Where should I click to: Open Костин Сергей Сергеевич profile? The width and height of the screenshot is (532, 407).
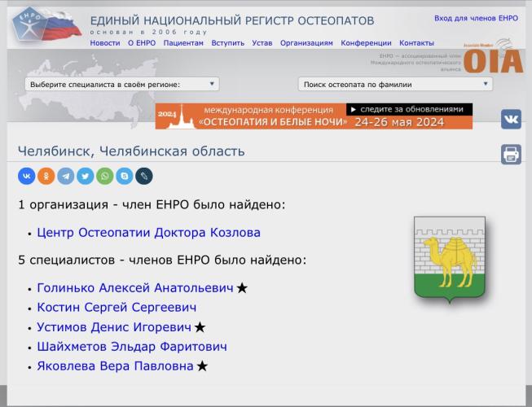(117, 308)
